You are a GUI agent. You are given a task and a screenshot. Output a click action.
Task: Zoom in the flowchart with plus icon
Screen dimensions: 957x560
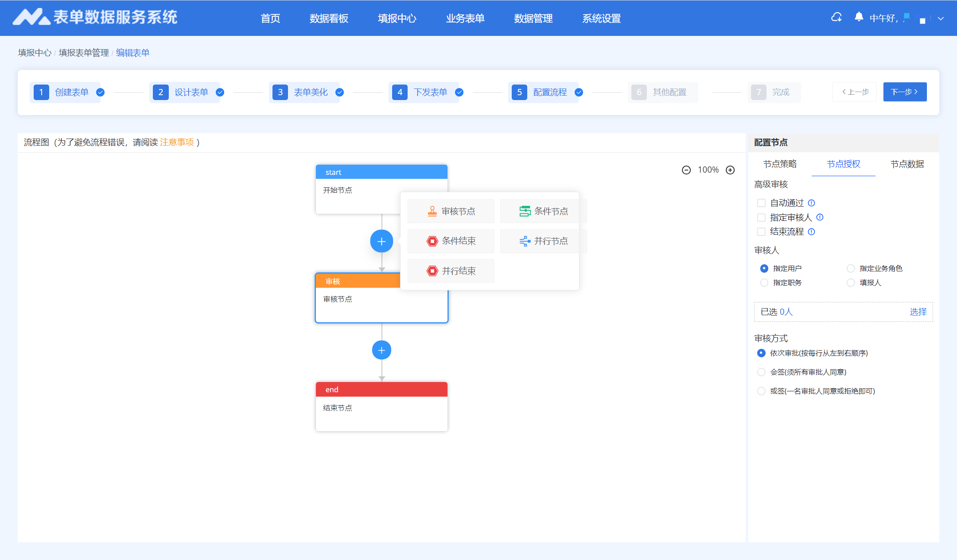coord(730,170)
